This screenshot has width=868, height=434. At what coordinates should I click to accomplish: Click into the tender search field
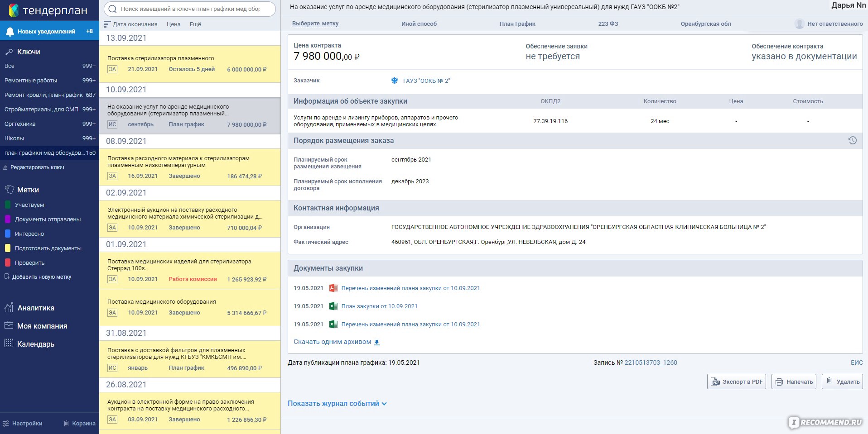(x=190, y=9)
